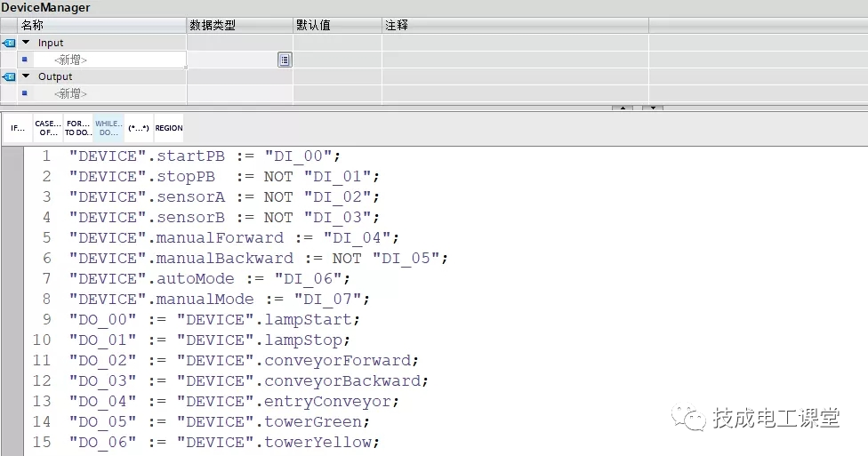Click line 12 conveyorBackward output
This screenshot has width=868, height=456.
248,381
